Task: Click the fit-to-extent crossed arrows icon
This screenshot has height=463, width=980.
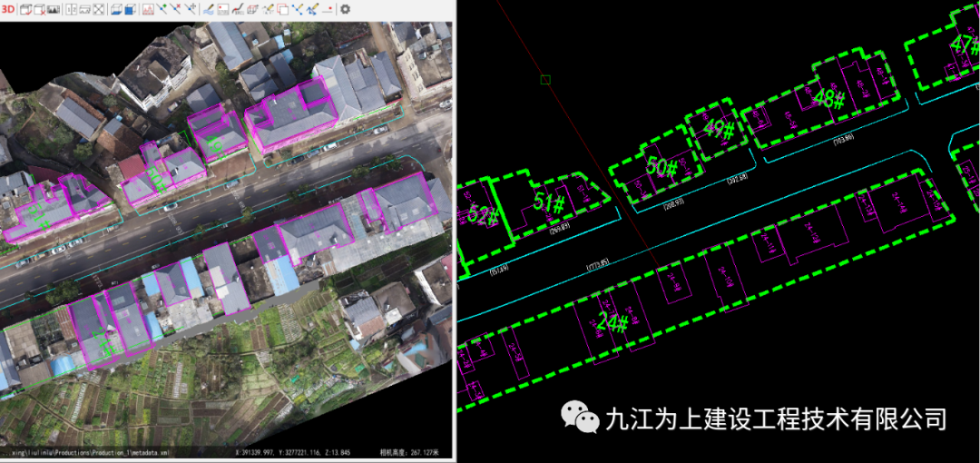Action: pyautogui.click(x=98, y=9)
